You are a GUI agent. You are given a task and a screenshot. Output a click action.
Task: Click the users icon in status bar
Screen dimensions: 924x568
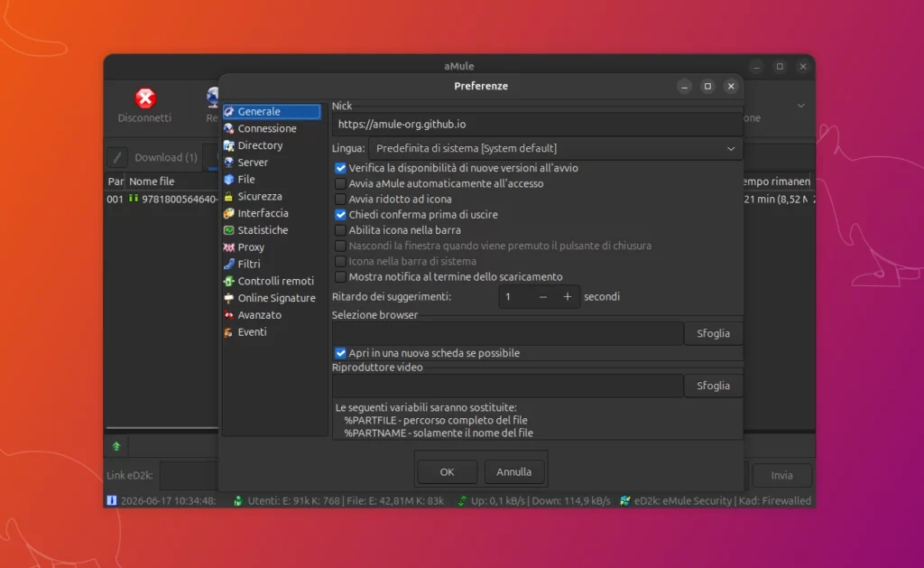pyautogui.click(x=237, y=501)
